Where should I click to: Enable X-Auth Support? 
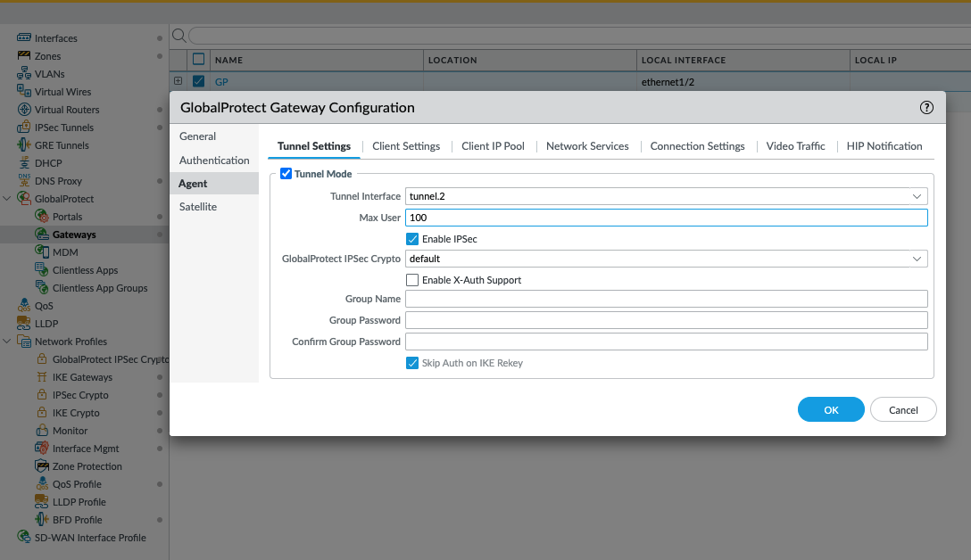412,280
